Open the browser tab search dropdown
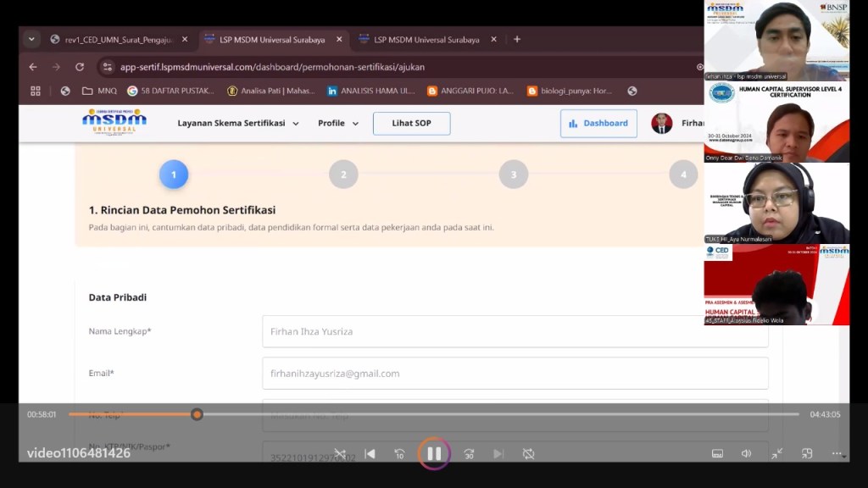The height and width of the screenshot is (488, 868). pyautogui.click(x=32, y=39)
